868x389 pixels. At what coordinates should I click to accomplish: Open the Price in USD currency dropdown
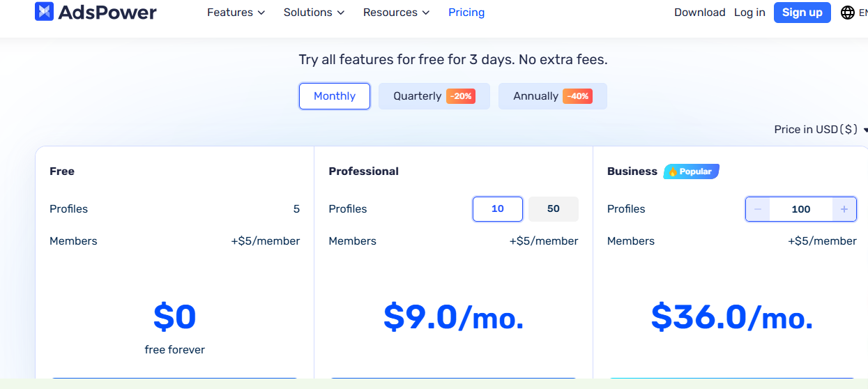coord(820,130)
